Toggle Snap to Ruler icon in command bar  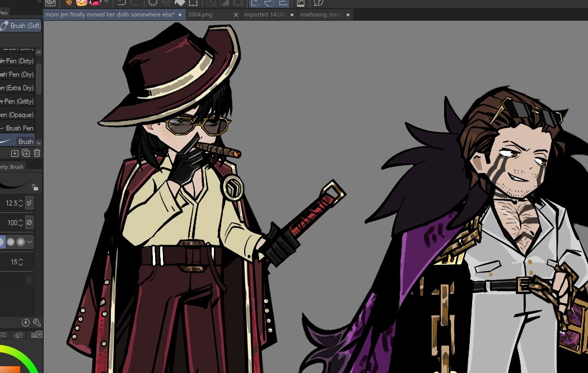click(x=255, y=3)
